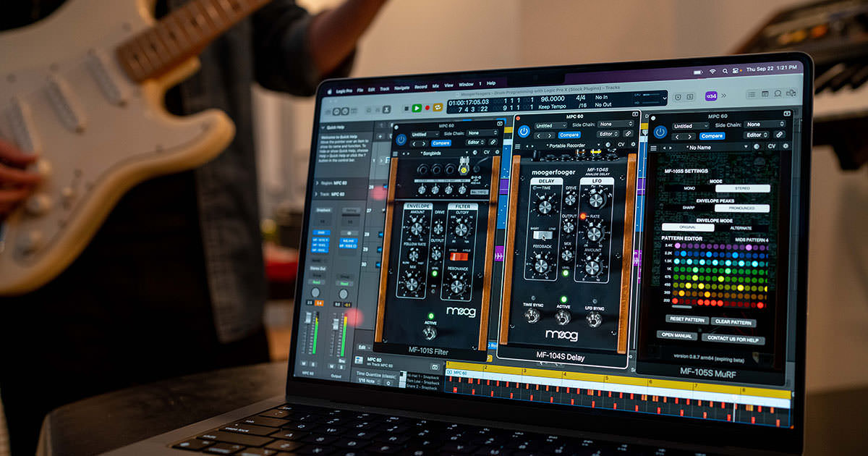Open the Loop Browser toolbar icon
Image resolution: width=868 pixels, height=456 pixels.
tap(778, 93)
